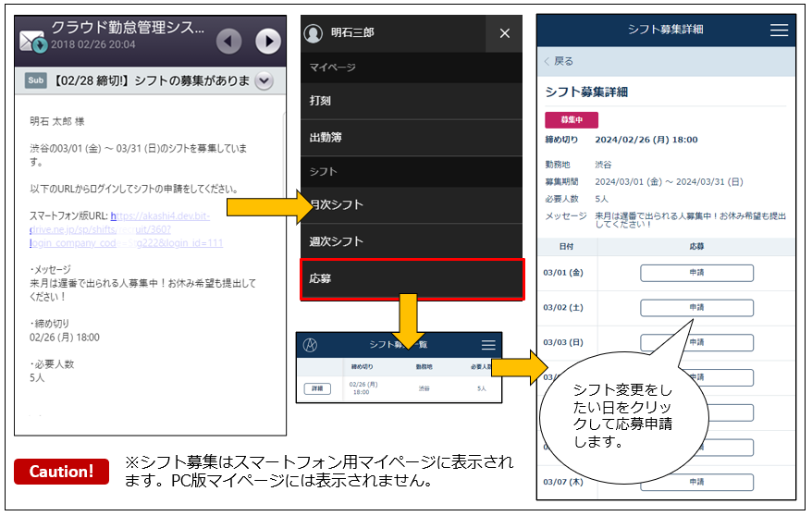The height and width of the screenshot is (516, 812).
Task: Click 明石三郎 user name in menu
Action: click(352, 32)
